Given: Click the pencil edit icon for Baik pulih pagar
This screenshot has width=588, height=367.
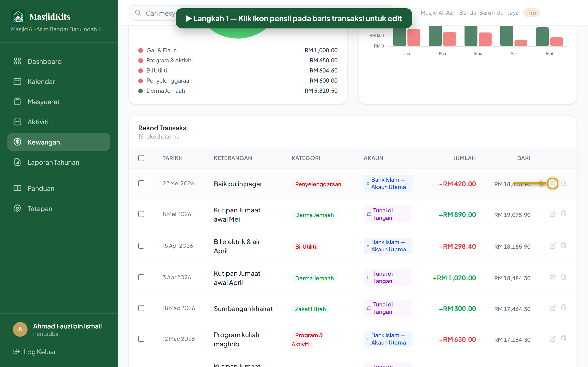Looking at the screenshot, I should pos(552,183).
